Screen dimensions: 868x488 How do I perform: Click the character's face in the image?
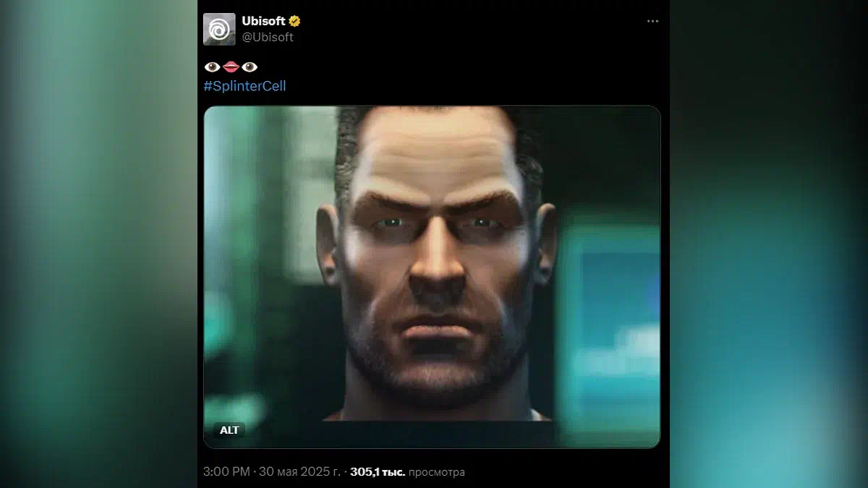436,260
